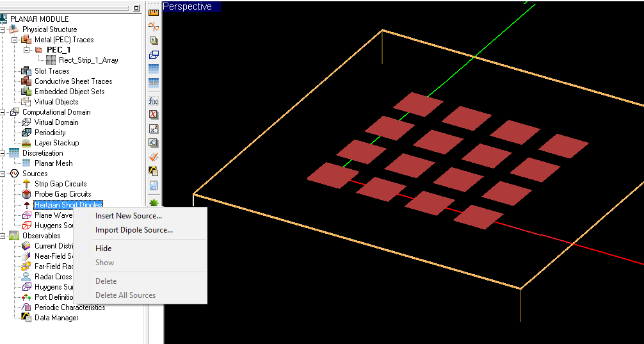Select the Huygens Surfaces observable item
This screenshot has height=344, width=644.
pos(53,287)
